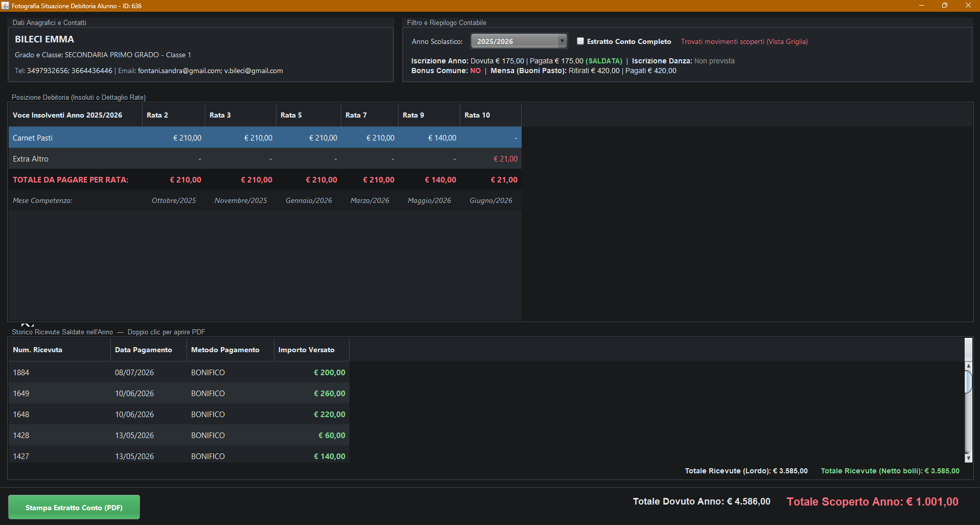Click the receipts list scrollbar thumb
980x525 pixels.
pyautogui.click(x=968, y=381)
